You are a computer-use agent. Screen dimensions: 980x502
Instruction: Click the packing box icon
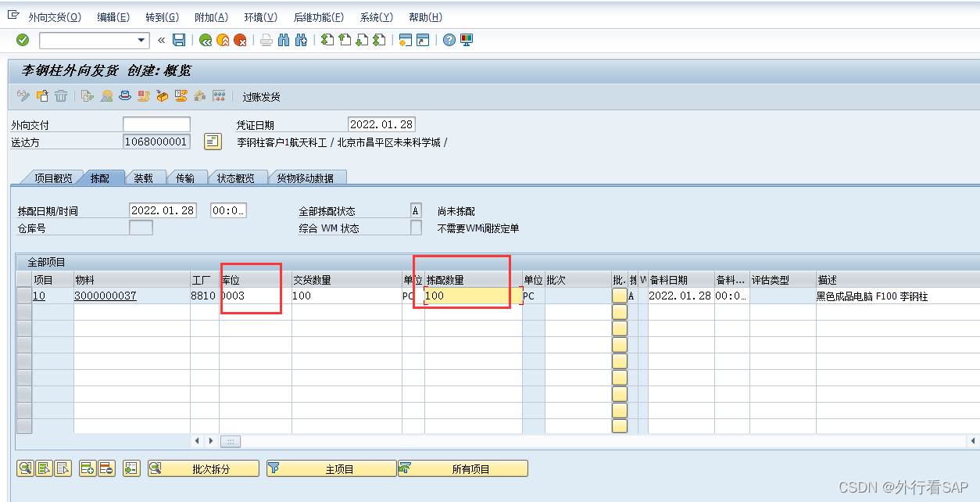(x=163, y=96)
